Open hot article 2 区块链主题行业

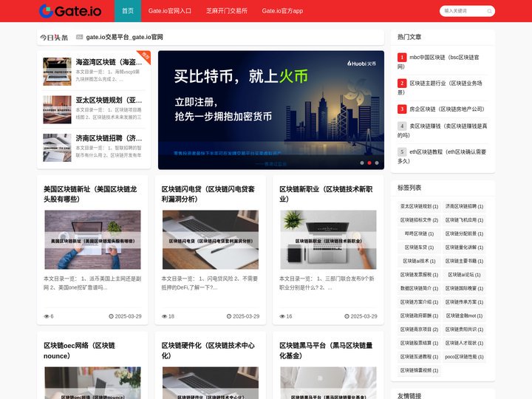pos(440,87)
